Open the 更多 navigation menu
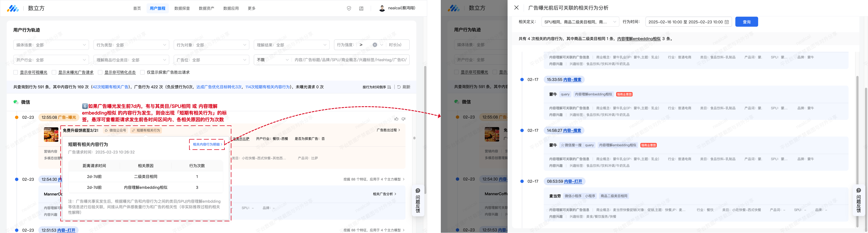The image size is (868, 233). coord(251,8)
